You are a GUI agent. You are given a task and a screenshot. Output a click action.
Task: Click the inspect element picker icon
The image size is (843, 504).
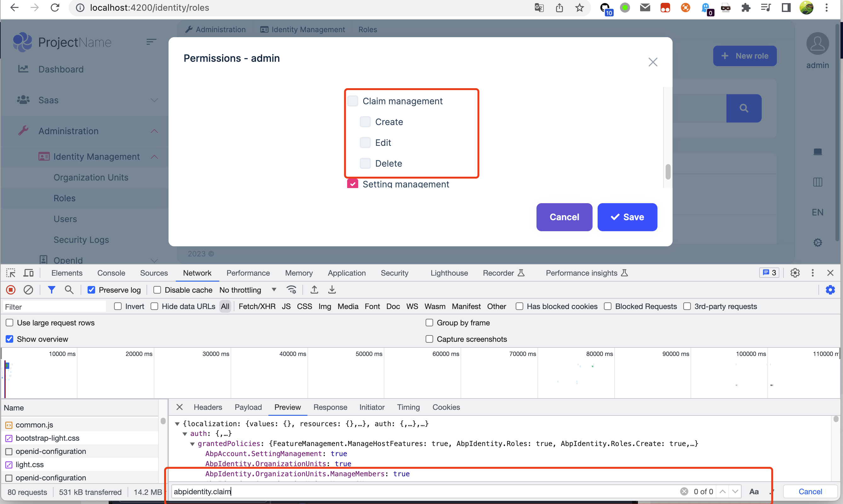pyautogui.click(x=10, y=273)
